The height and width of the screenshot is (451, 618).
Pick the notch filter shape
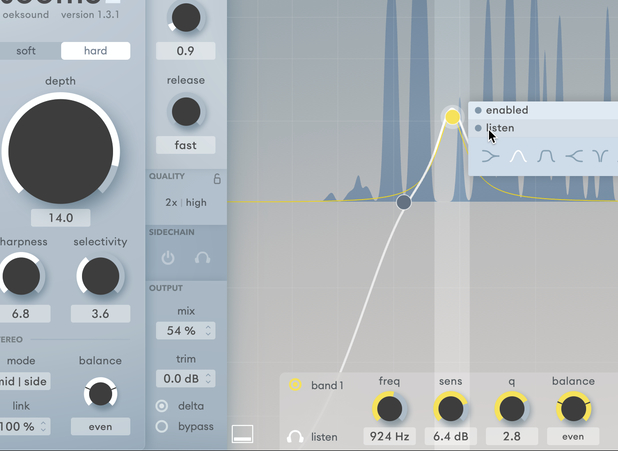click(600, 156)
